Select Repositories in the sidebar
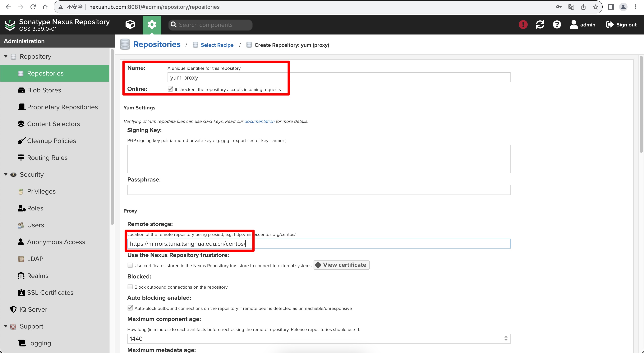The width and height of the screenshot is (644, 353). [x=55, y=73]
